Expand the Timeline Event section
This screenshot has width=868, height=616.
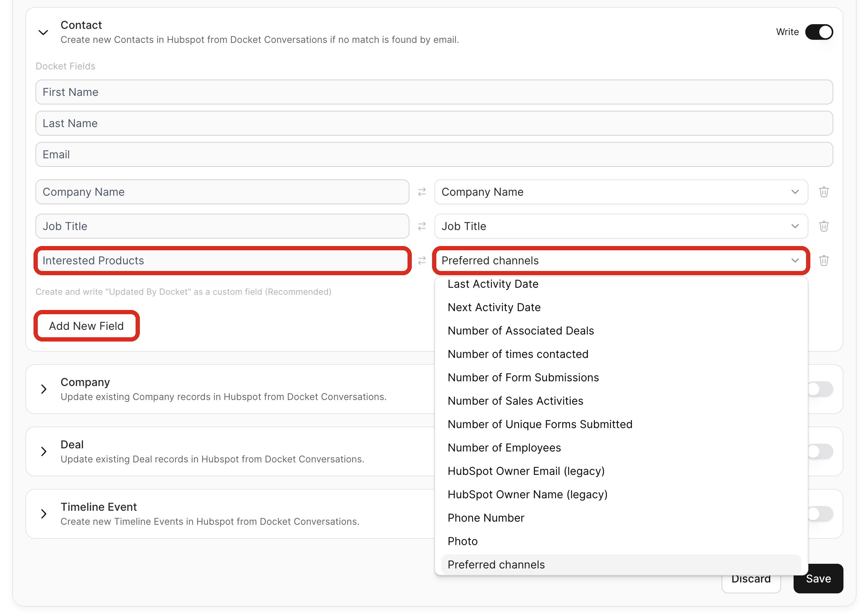pyautogui.click(x=44, y=514)
